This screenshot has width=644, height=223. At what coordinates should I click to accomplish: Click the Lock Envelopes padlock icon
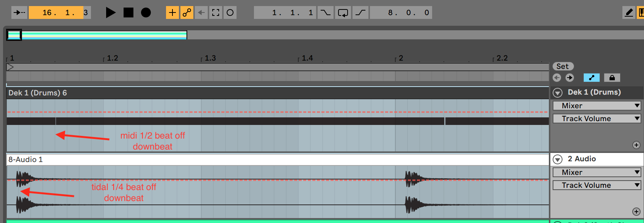[612, 78]
